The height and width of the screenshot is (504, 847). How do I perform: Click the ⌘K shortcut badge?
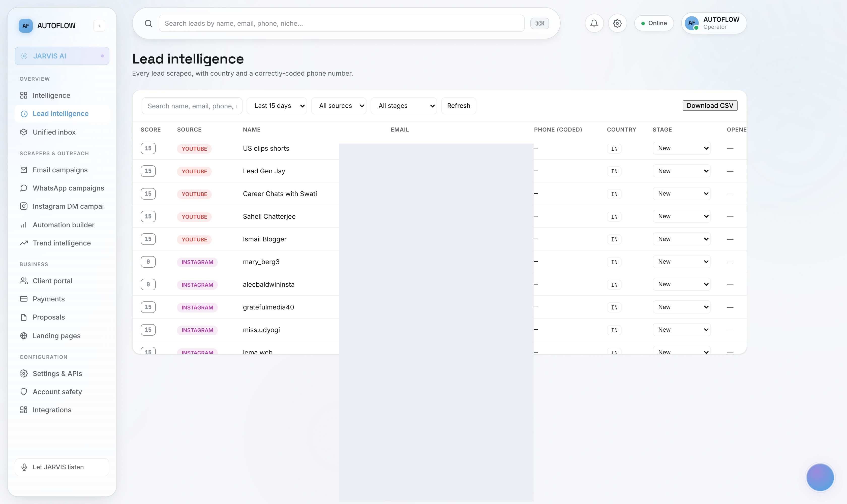click(x=539, y=23)
